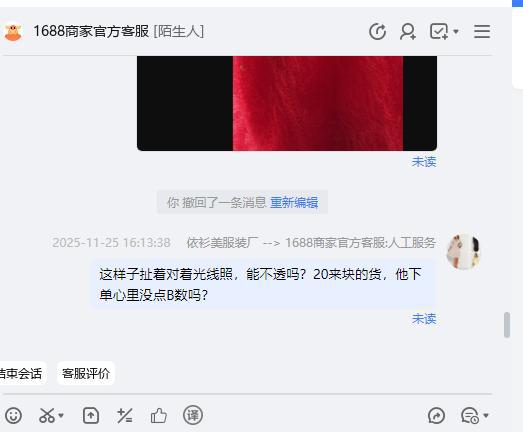Toggle the 译 translate button
The width and height of the screenshot is (523, 432).
(193, 416)
